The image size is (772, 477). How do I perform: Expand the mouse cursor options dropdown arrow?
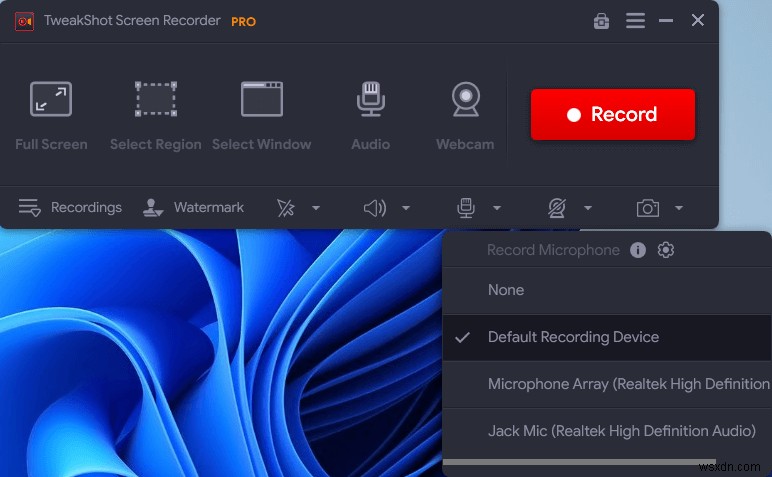(x=316, y=208)
